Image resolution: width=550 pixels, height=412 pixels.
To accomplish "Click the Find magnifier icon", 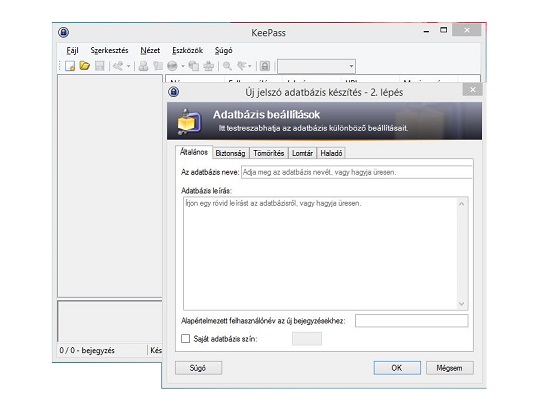I will click(227, 66).
